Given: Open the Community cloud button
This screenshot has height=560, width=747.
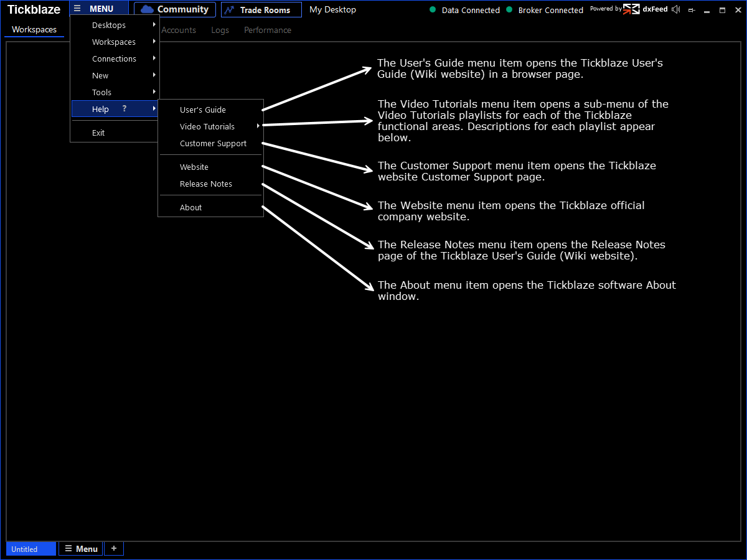Looking at the screenshot, I should click(x=175, y=9).
